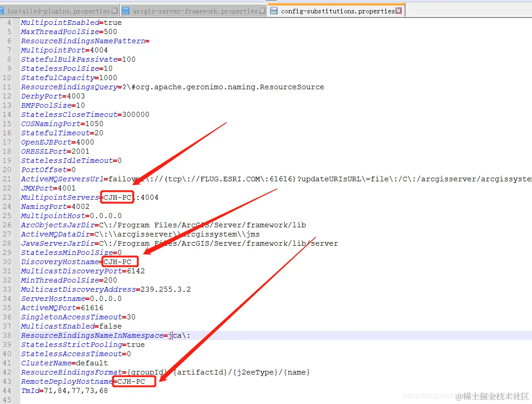Click the MinThreadPoolSize value 200
This screenshot has height=404, width=532.
click(110, 280)
